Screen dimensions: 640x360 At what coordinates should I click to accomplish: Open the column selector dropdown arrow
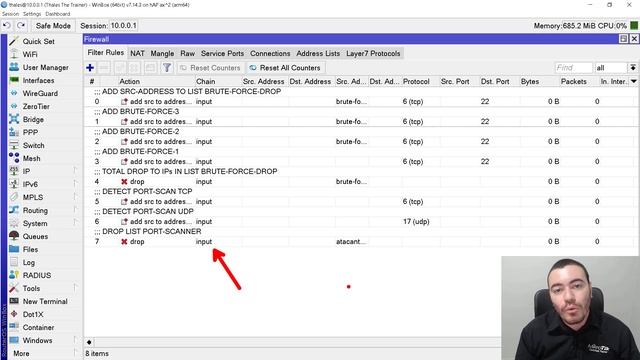[633, 81]
